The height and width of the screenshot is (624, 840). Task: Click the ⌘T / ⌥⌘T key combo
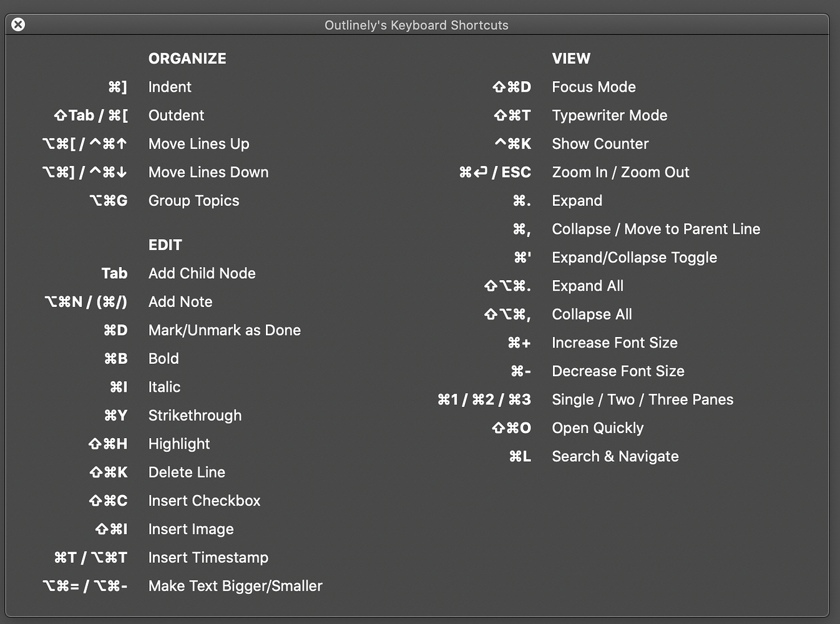90,558
